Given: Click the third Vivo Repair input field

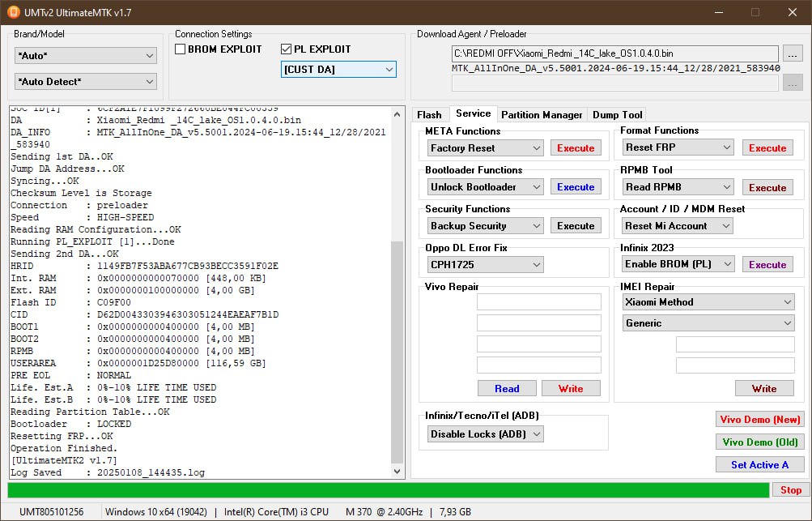Looking at the screenshot, I should point(539,344).
